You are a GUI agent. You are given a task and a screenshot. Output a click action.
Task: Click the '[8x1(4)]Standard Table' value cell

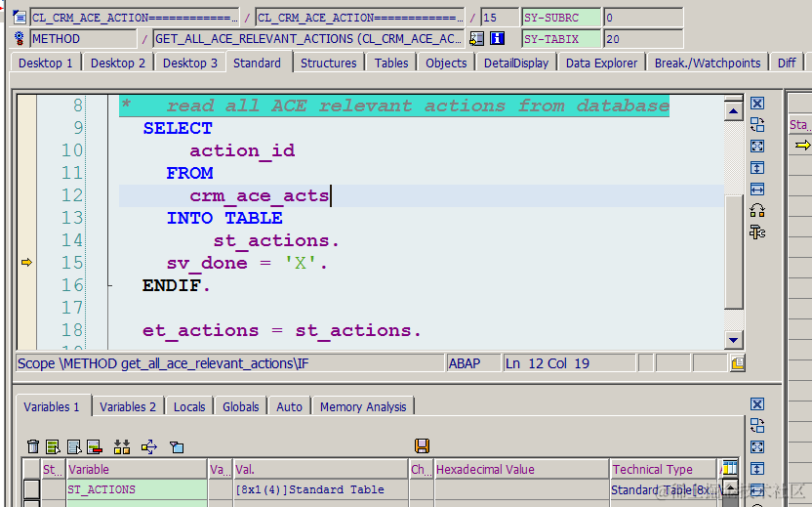click(320, 489)
